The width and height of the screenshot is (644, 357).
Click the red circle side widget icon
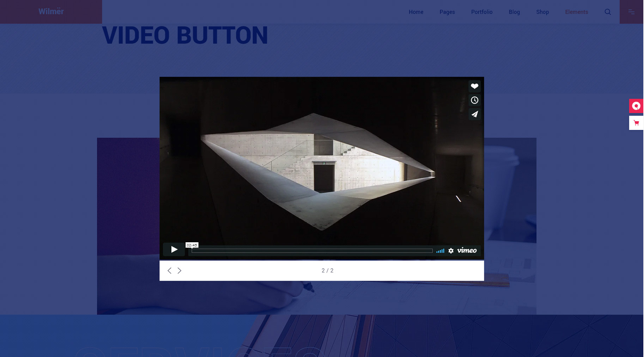tap(636, 106)
